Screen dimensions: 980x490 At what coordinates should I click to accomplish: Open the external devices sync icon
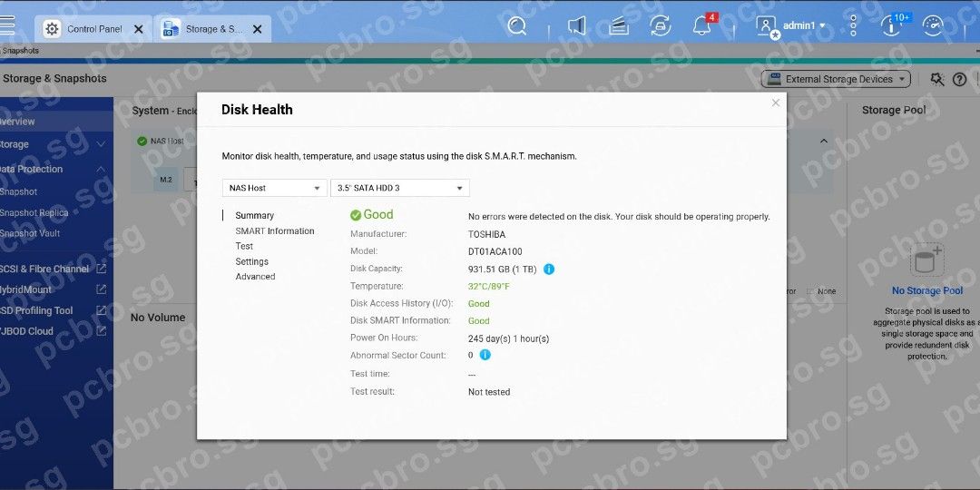coord(660,25)
